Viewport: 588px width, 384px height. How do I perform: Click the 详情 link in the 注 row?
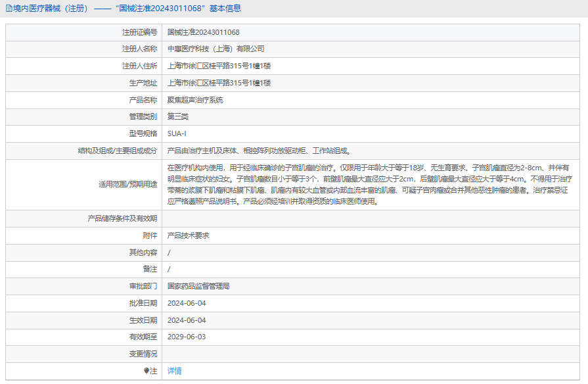pyautogui.click(x=174, y=371)
